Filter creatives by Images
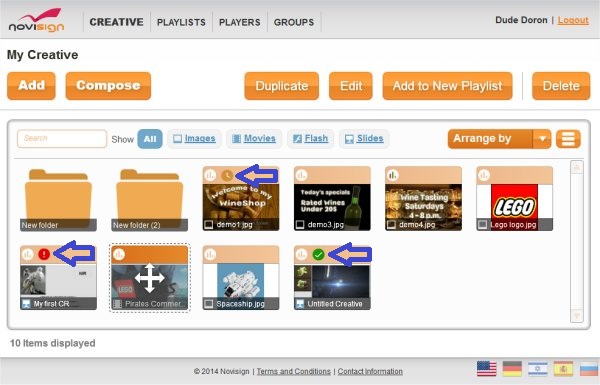Image resolution: width=600 pixels, height=385 pixels. tap(194, 139)
